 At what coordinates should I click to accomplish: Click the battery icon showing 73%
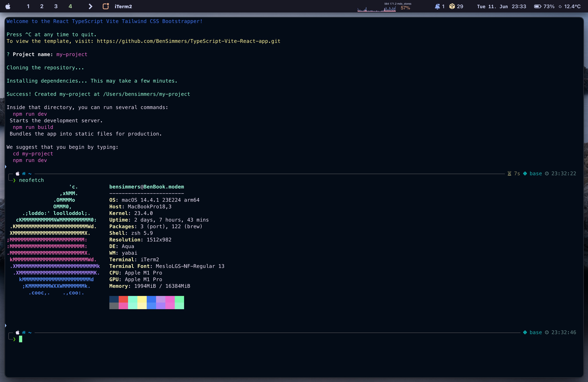(538, 6)
